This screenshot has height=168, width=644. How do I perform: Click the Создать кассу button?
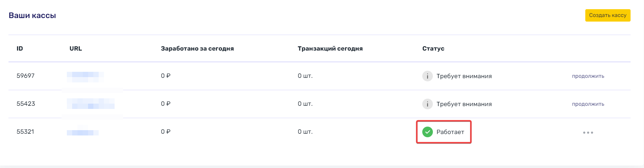608,15
